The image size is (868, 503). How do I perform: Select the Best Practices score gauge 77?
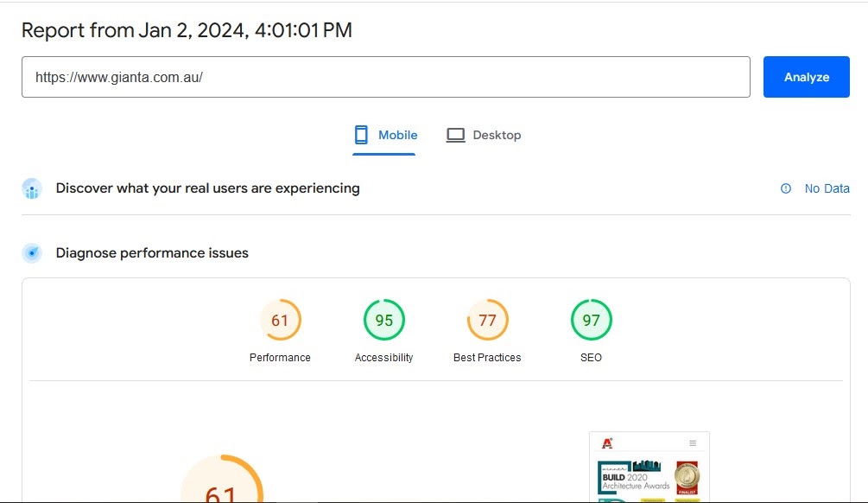click(487, 320)
